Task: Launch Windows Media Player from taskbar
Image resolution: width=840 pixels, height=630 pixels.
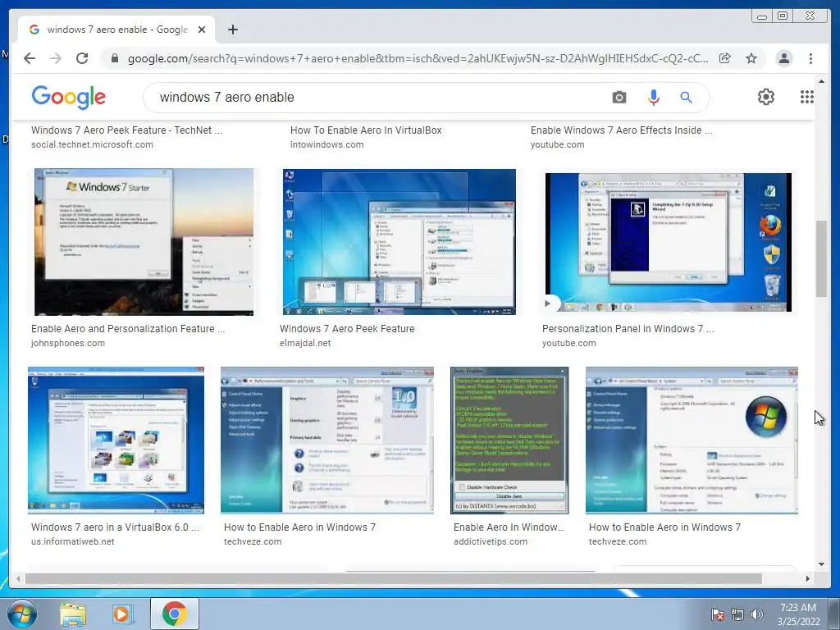Action: tap(122, 614)
